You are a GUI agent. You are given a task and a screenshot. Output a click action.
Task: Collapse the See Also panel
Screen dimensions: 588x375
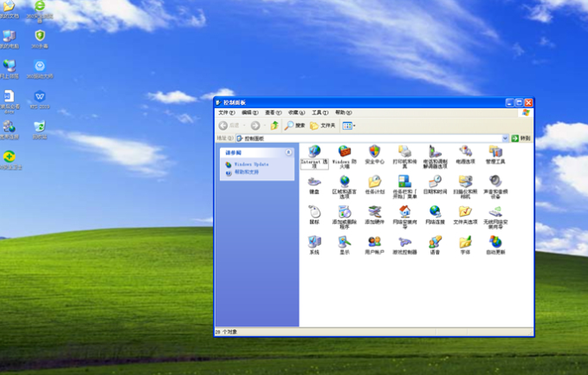pyautogui.click(x=289, y=153)
